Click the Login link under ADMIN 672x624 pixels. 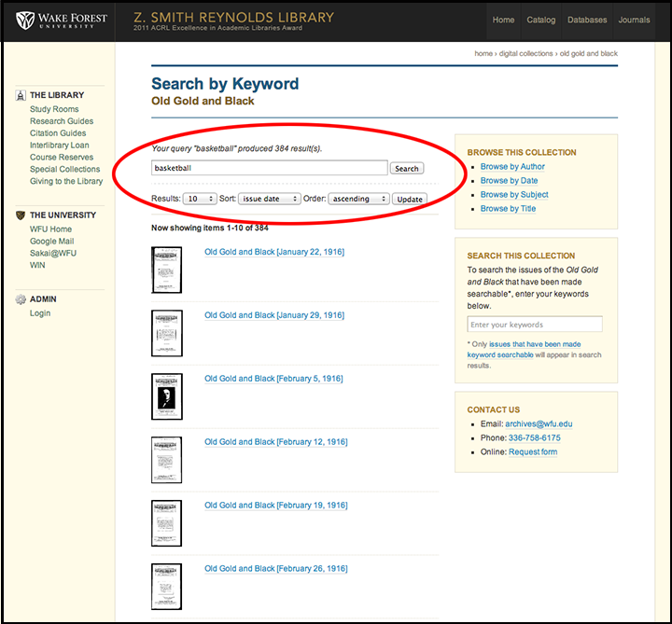pyautogui.click(x=40, y=313)
